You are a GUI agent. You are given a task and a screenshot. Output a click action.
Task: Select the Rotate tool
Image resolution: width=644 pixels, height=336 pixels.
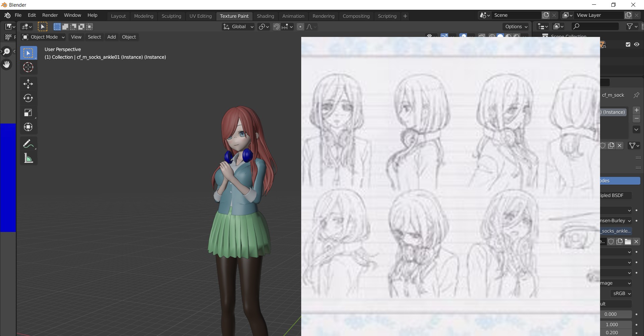(x=28, y=98)
